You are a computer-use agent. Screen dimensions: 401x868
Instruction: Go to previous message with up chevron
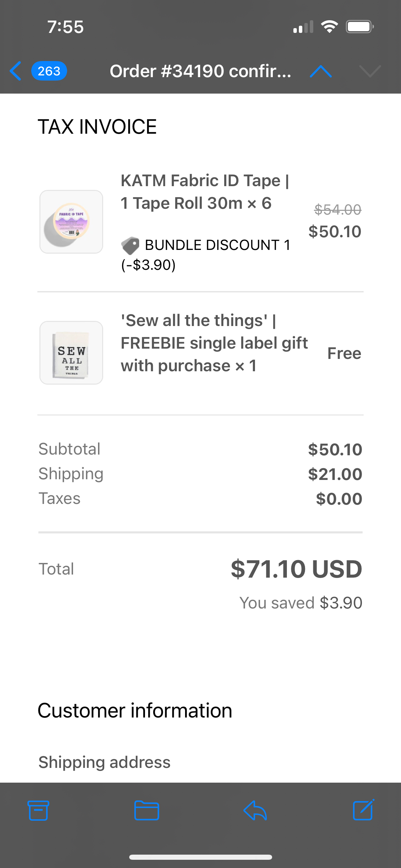pos(320,71)
